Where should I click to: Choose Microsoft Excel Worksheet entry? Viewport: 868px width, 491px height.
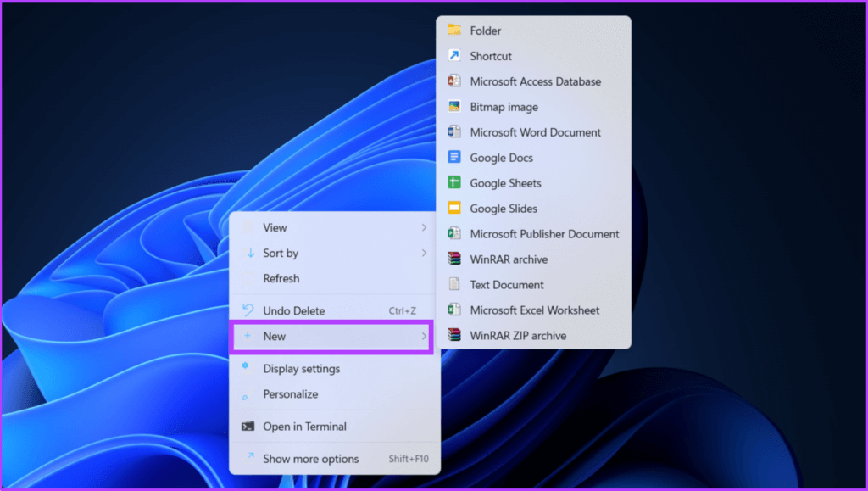click(533, 310)
